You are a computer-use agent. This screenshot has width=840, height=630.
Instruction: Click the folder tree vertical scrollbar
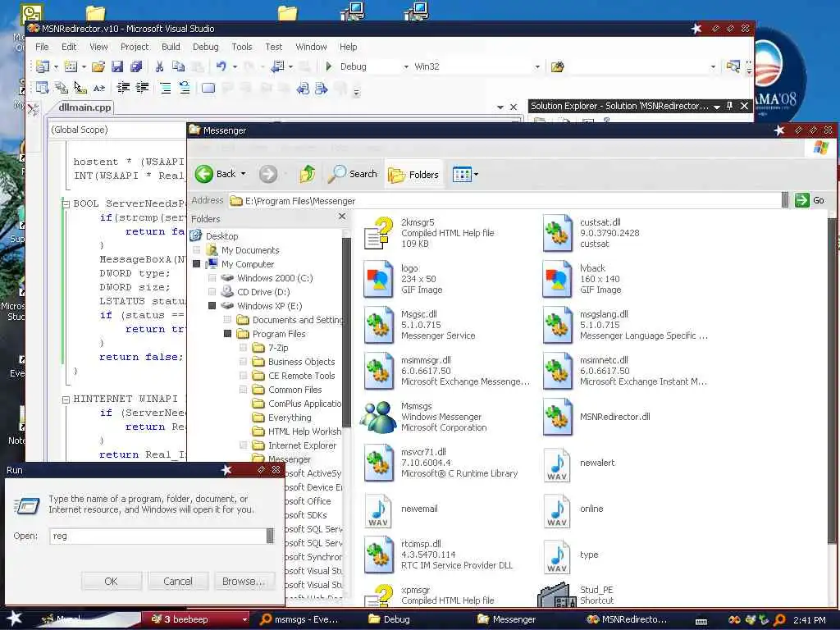point(347,332)
